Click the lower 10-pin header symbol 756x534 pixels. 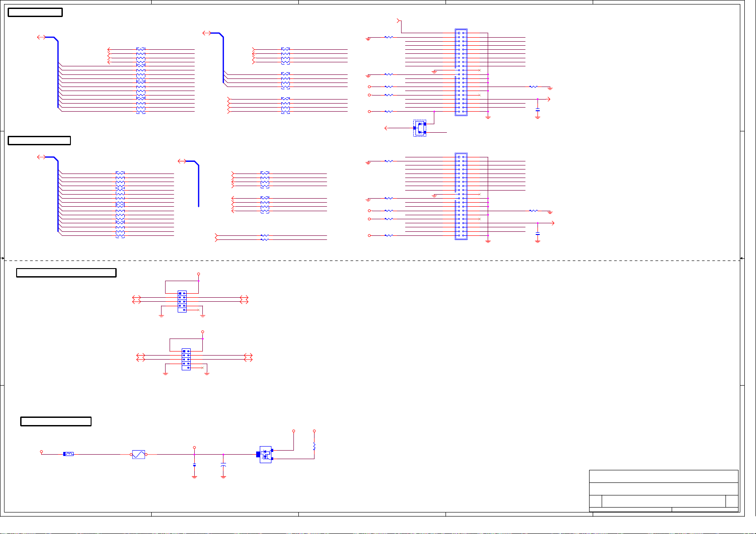186,359
